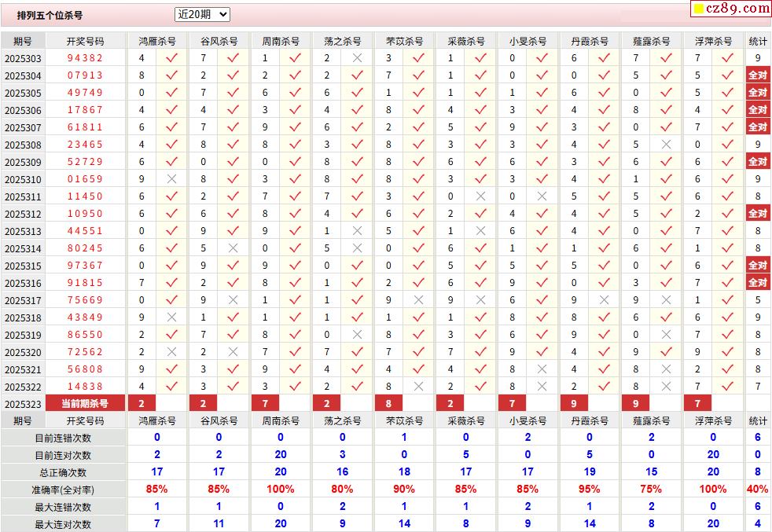Click the current kill number under 丹霞杀号 in row 2025323

pyautogui.click(x=574, y=404)
